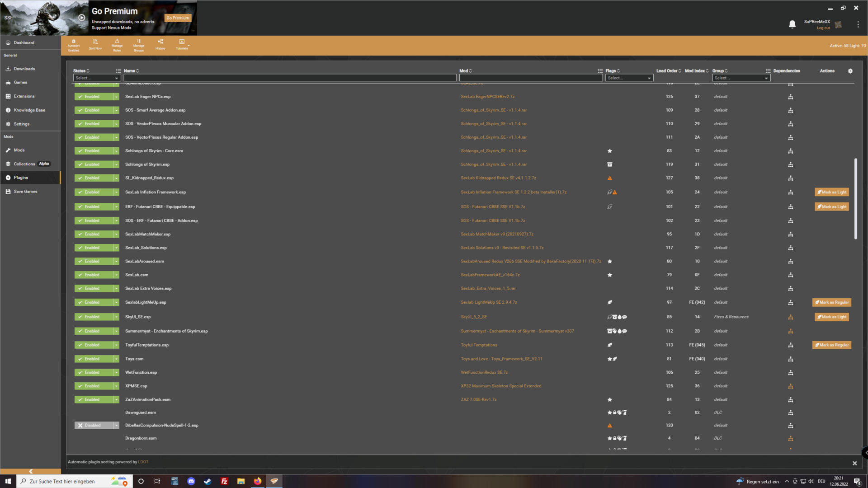Open the Extensions sidebar item

coord(30,97)
